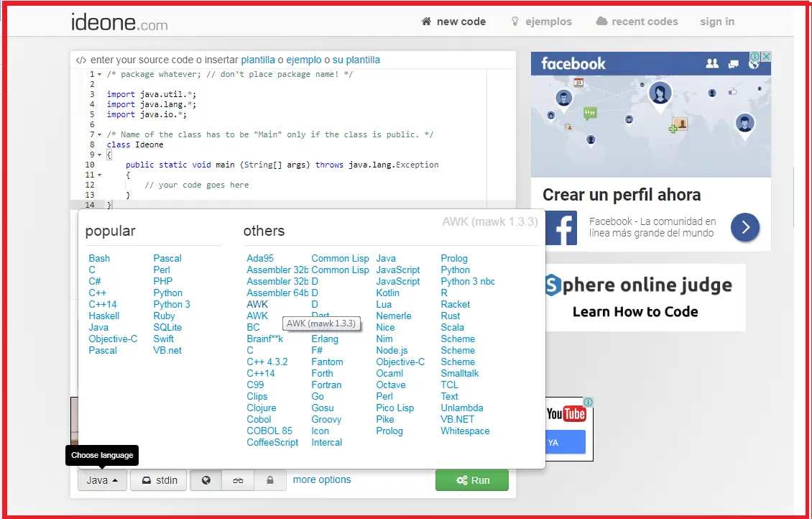Pick Smalltalk from the language list
Image resolution: width=812 pixels, height=519 pixels.
point(459,374)
